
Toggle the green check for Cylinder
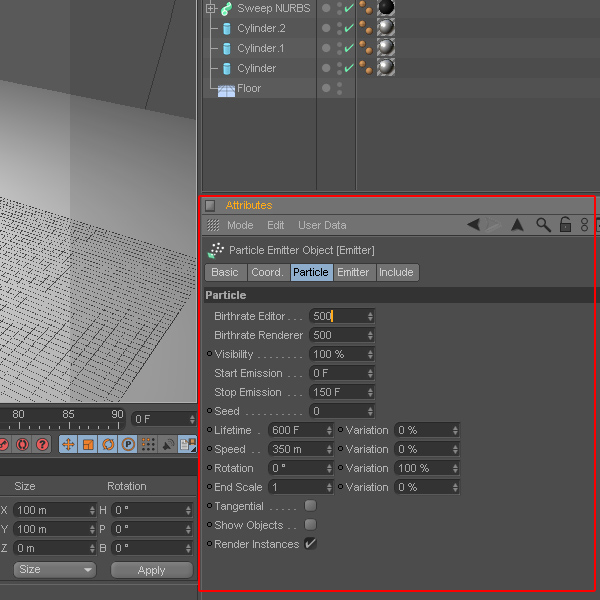pos(349,68)
